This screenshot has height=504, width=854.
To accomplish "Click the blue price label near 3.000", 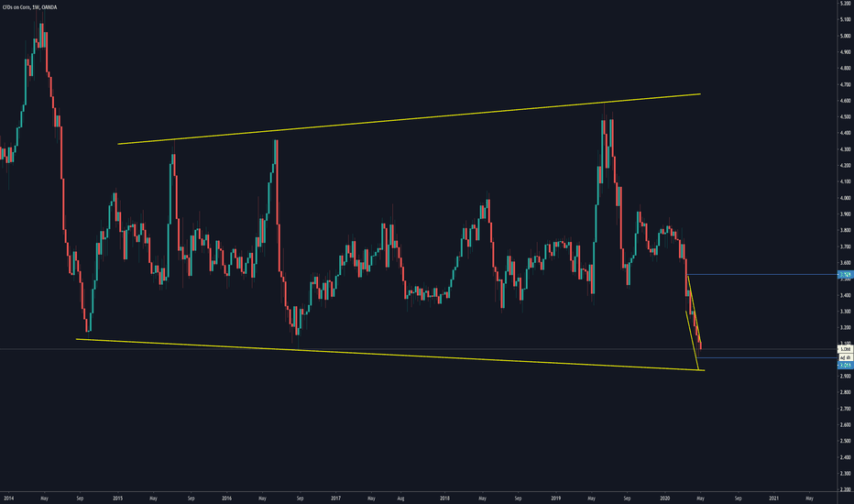I will pos(845,365).
